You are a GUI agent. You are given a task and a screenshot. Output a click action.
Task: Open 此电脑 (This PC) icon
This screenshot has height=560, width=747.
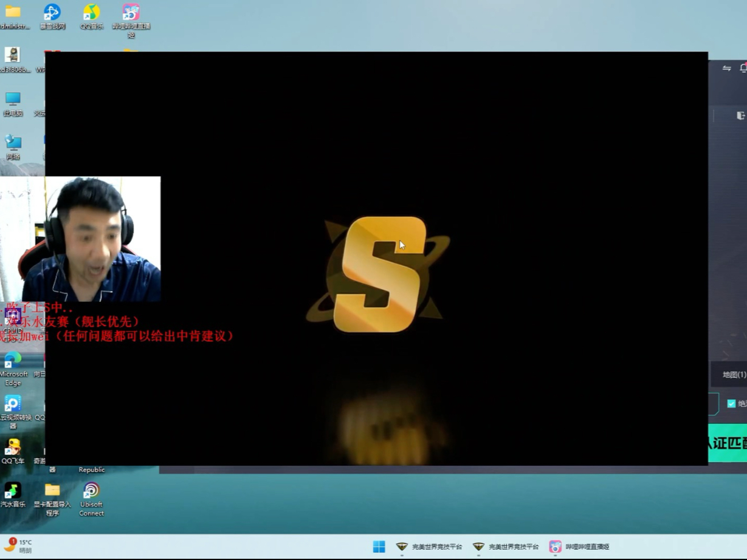pyautogui.click(x=13, y=104)
